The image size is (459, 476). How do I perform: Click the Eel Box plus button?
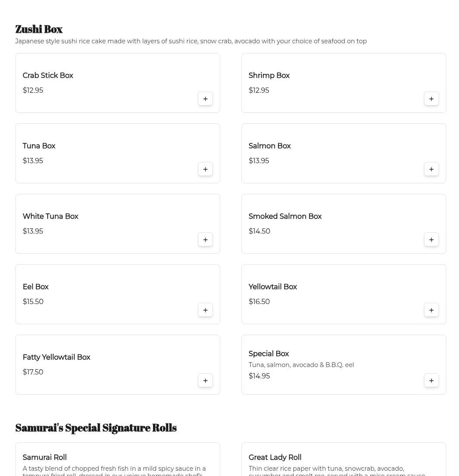(x=205, y=310)
